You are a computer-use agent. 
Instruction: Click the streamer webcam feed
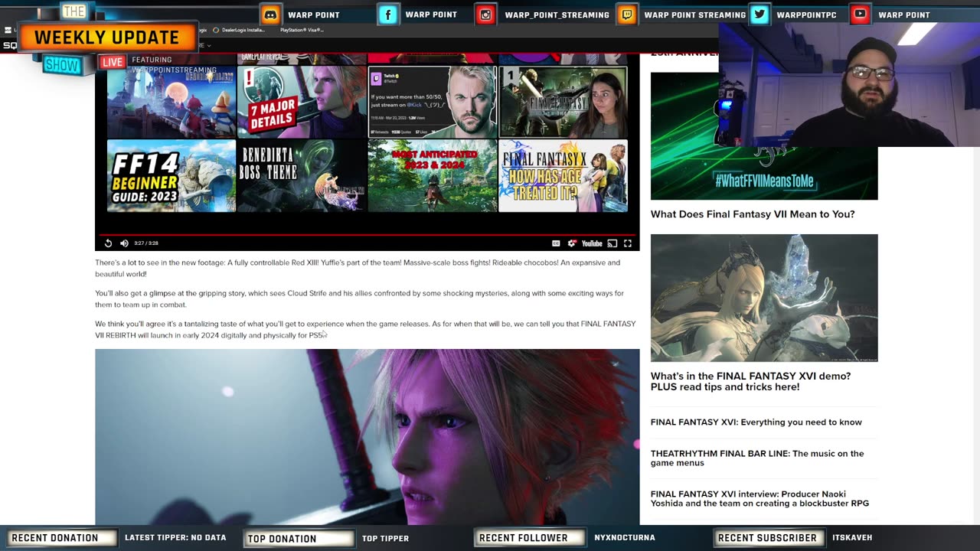tap(849, 84)
